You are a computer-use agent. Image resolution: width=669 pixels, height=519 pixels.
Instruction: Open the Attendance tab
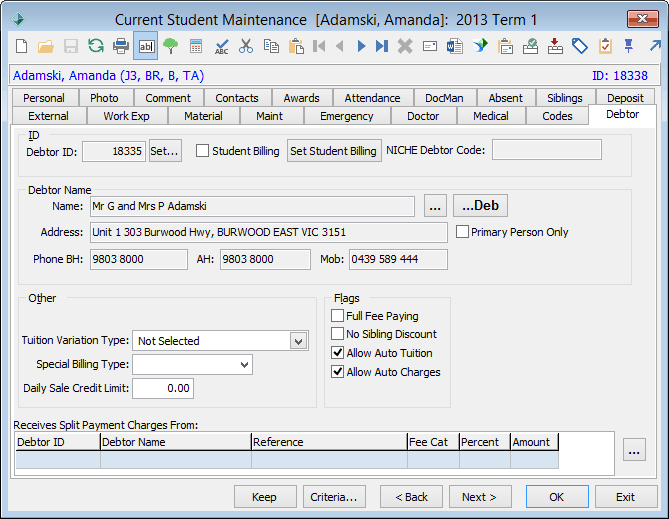pyautogui.click(x=372, y=98)
